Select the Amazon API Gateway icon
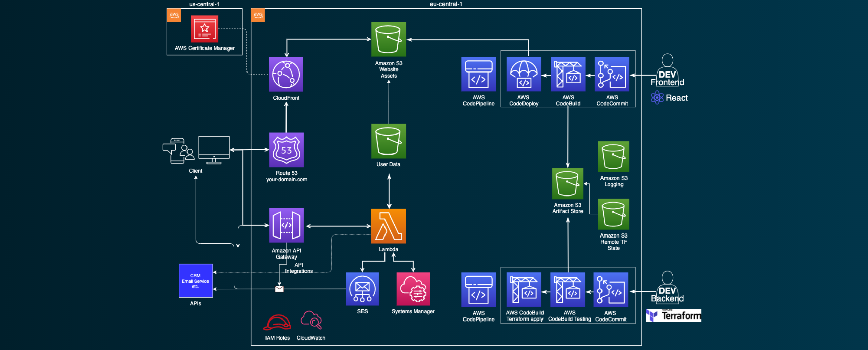The width and height of the screenshot is (868, 350). [x=286, y=225]
